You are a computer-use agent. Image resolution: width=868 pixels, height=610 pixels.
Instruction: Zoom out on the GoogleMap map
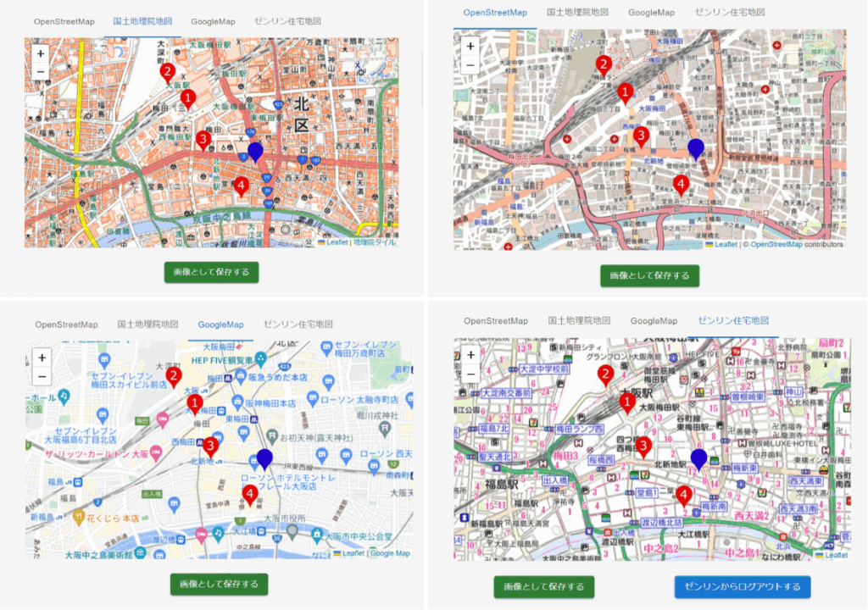tap(42, 376)
